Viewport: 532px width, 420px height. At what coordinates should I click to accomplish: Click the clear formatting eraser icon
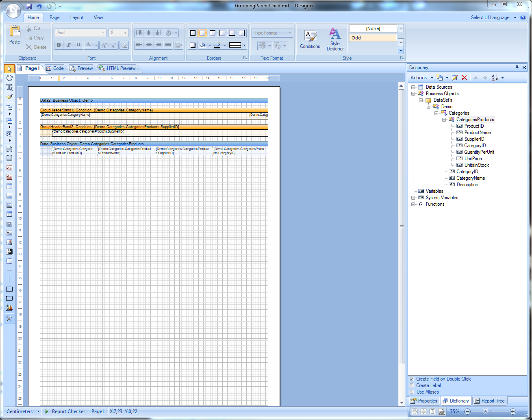pos(124,45)
